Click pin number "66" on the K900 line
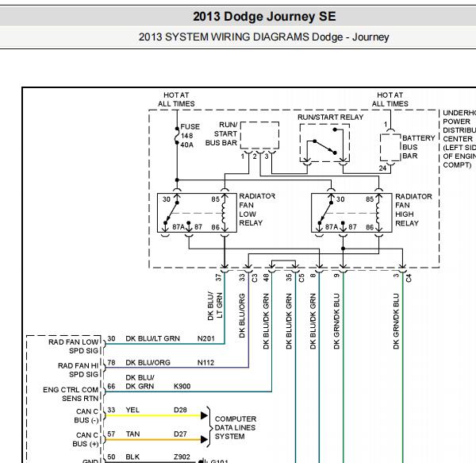 pyautogui.click(x=111, y=386)
